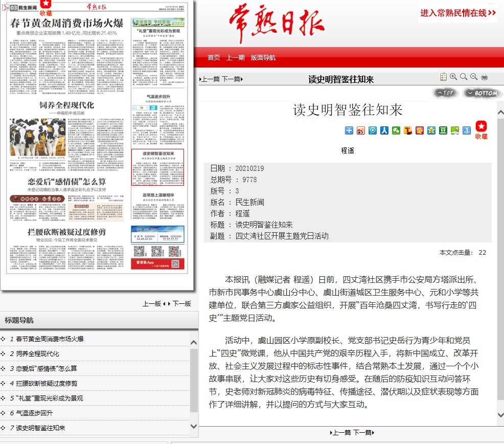
Task: Share article to Douban
Action: 443,130
